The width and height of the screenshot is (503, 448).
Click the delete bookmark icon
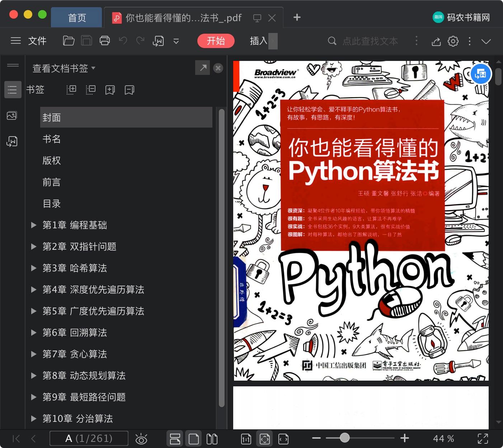click(x=130, y=90)
